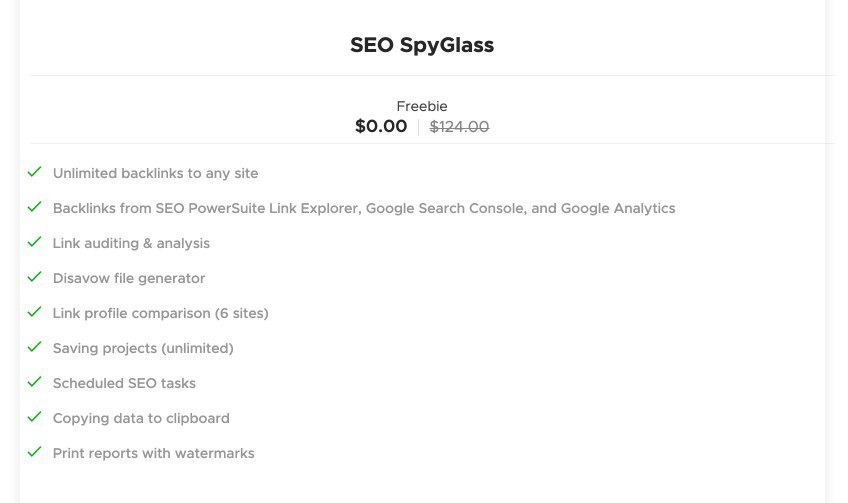Click the Freebie plan label
Viewport: 848px width, 503px height.
(422, 106)
